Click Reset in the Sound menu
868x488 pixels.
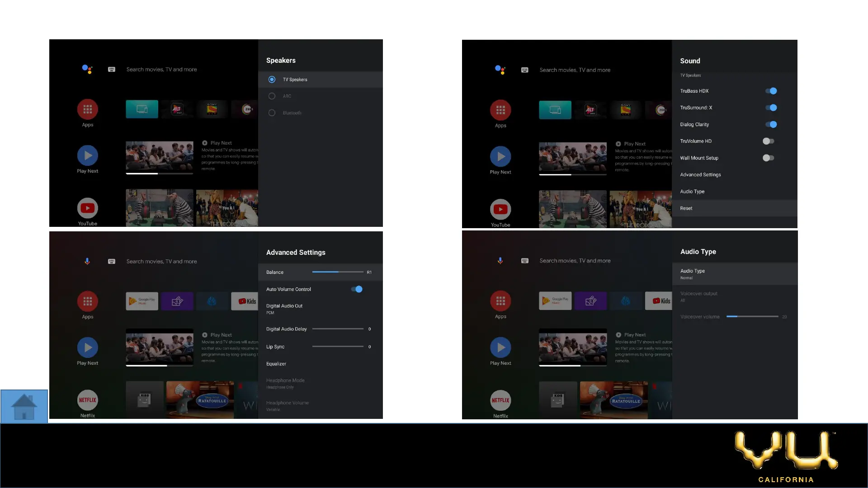click(x=686, y=208)
